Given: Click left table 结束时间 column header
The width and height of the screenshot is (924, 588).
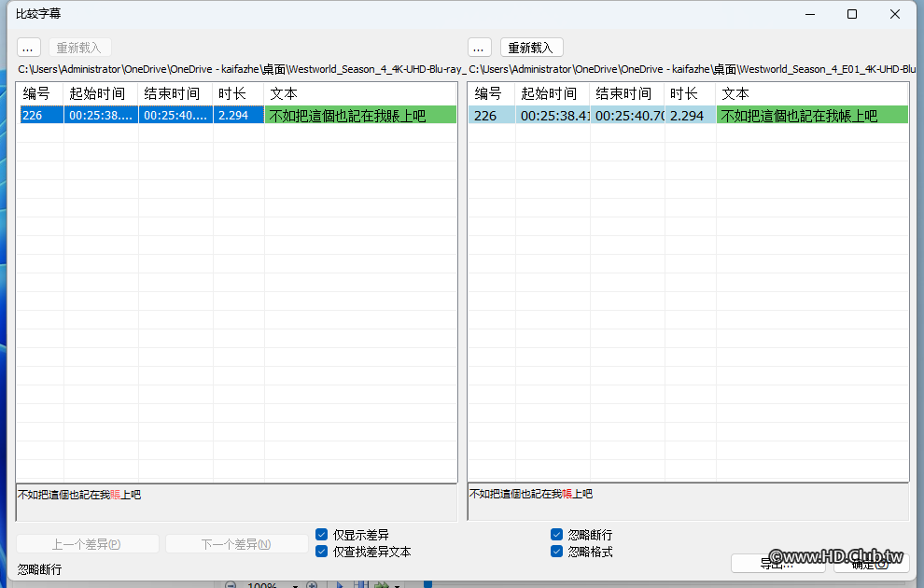Looking at the screenshot, I should point(175,93).
